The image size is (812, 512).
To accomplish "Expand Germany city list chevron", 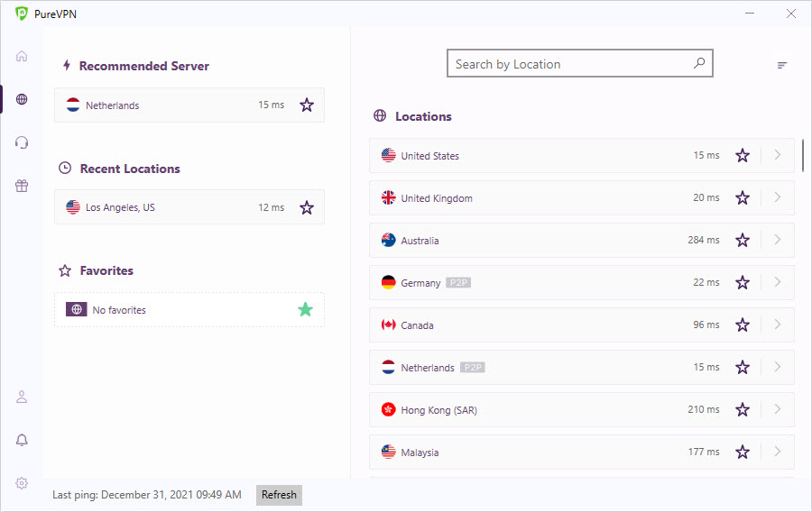I will point(778,282).
